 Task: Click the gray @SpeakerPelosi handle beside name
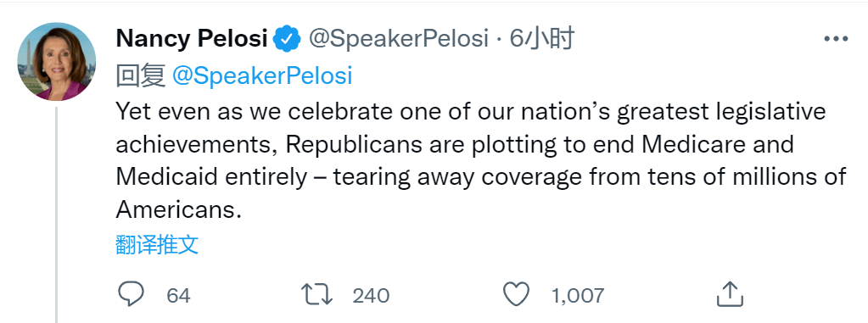tap(398, 39)
